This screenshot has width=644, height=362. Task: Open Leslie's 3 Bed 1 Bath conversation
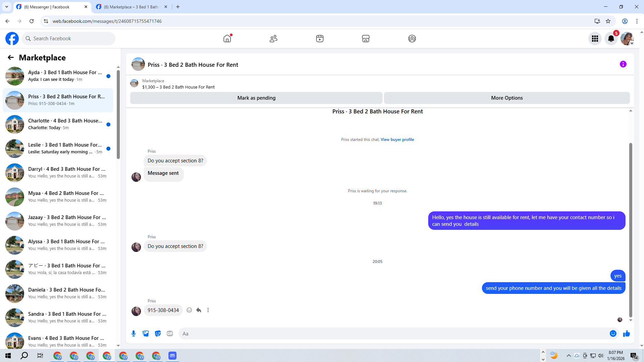(58, 149)
